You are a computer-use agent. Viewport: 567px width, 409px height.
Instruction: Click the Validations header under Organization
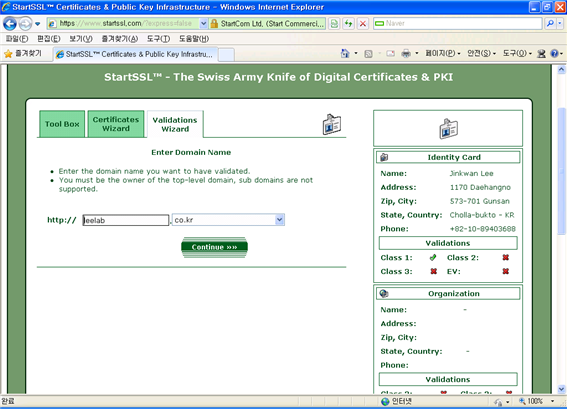pos(448,379)
